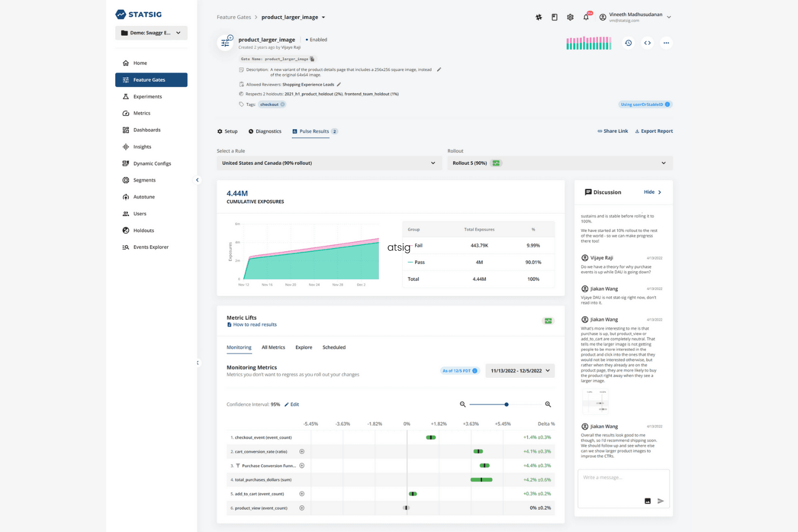The height and width of the screenshot is (532, 798).
Task: Click plus icon beside product_view metric
Action: coord(302,508)
